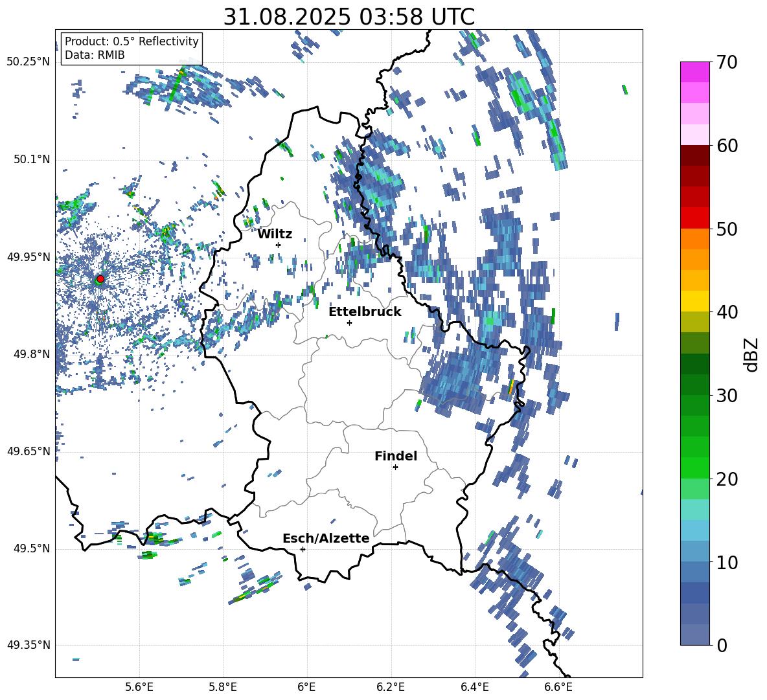Click the title 31.08.2025 03:58 UTC

coord(349,17)
